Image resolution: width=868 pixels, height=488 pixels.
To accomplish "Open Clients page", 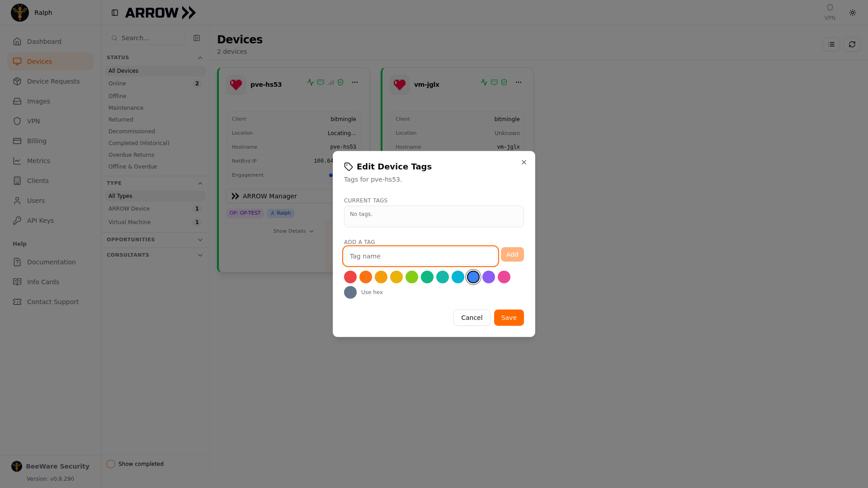I will pos(50,181).
